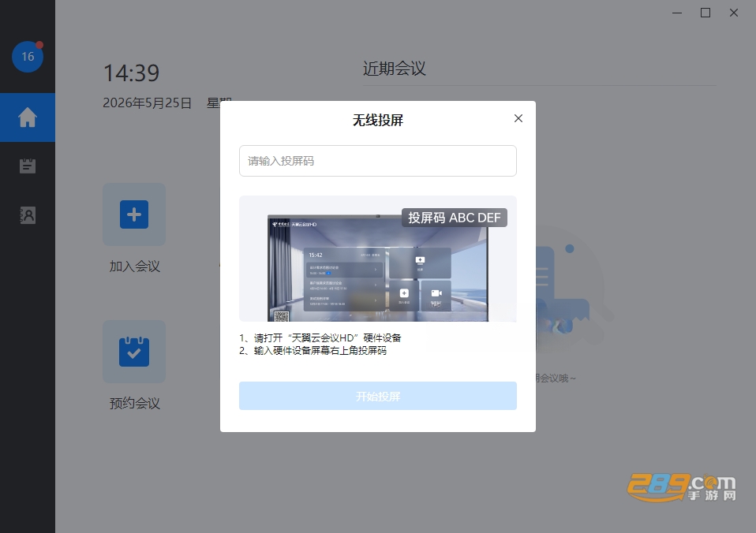
Task: Click the calendar checkmark schedule meeting icon
Action: coord(134,352)
